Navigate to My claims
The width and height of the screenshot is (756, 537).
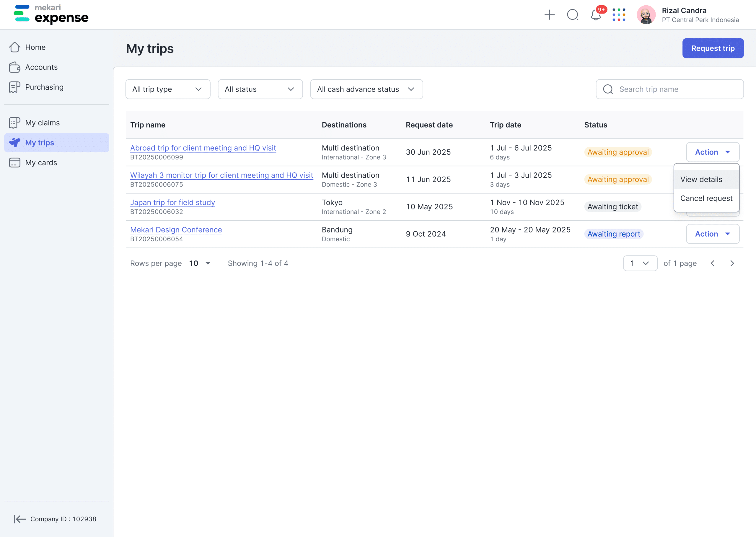pyautogui.click(x=42, y=123)
